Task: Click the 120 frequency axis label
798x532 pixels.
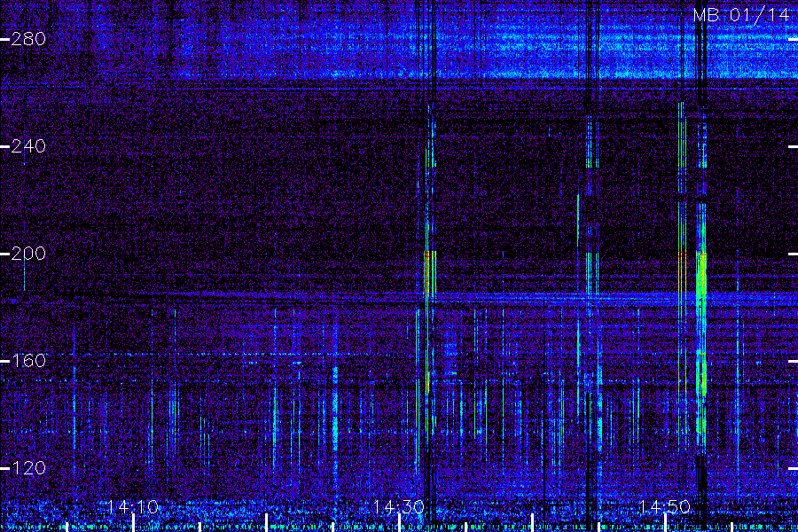Action: (28, 468)
